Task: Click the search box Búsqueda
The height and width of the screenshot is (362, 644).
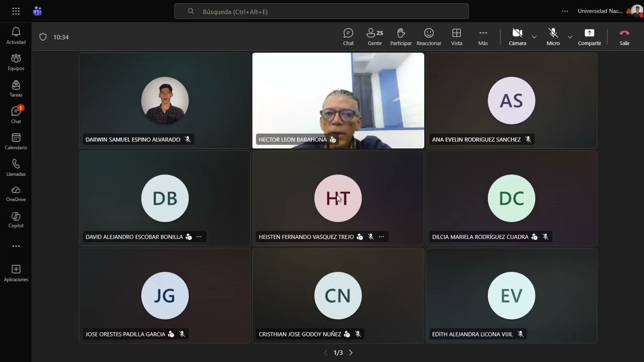Action: (x=321, y=11)
